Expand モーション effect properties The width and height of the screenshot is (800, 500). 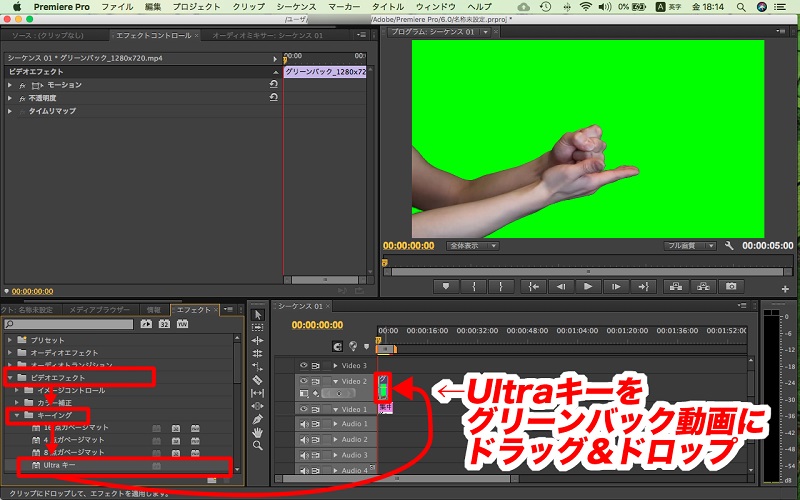coord(10,85)
